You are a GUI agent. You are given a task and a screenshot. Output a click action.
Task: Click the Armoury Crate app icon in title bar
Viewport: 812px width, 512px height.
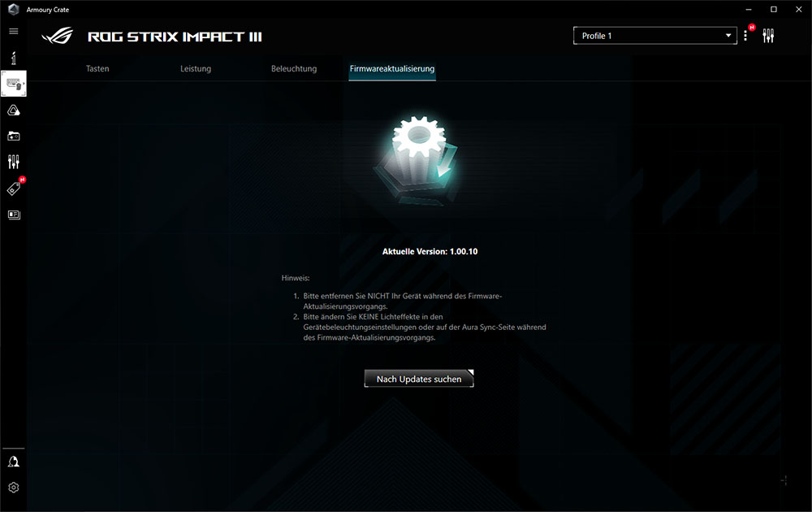(x=14, y=9)
